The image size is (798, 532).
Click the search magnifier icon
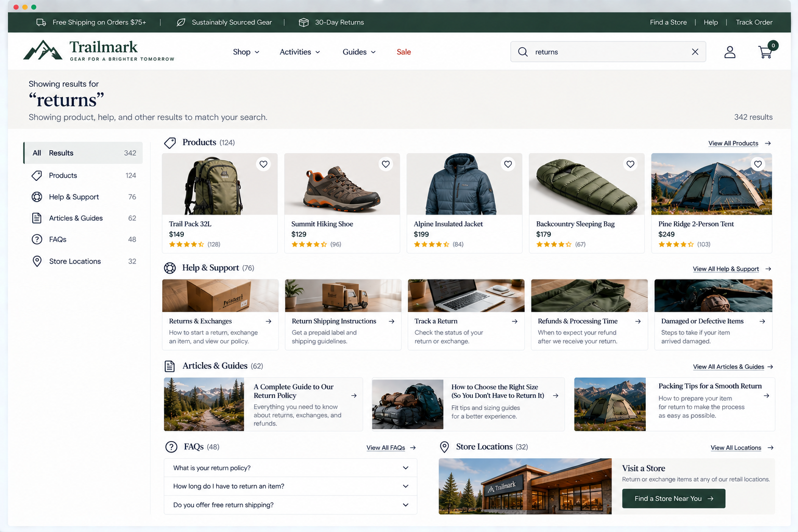click(x=523, y=52)
